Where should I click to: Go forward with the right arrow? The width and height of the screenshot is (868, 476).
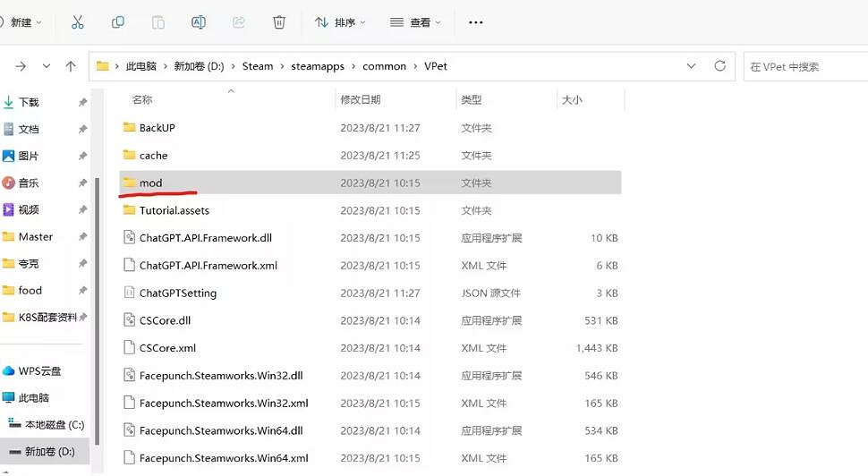[21, 66]
